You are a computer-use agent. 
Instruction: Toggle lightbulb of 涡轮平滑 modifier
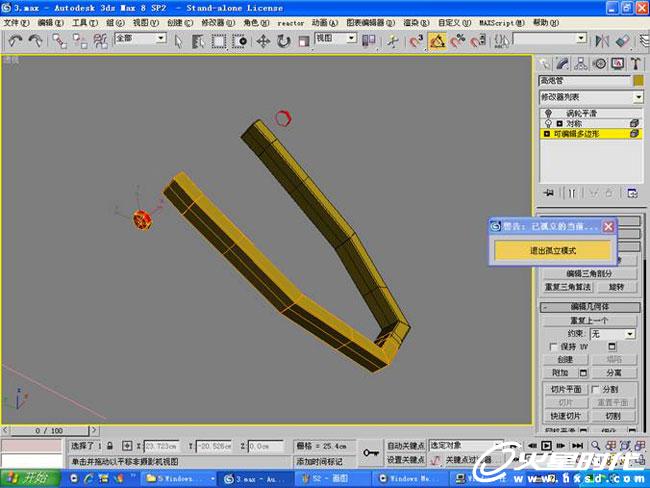(x=548, y=113)
